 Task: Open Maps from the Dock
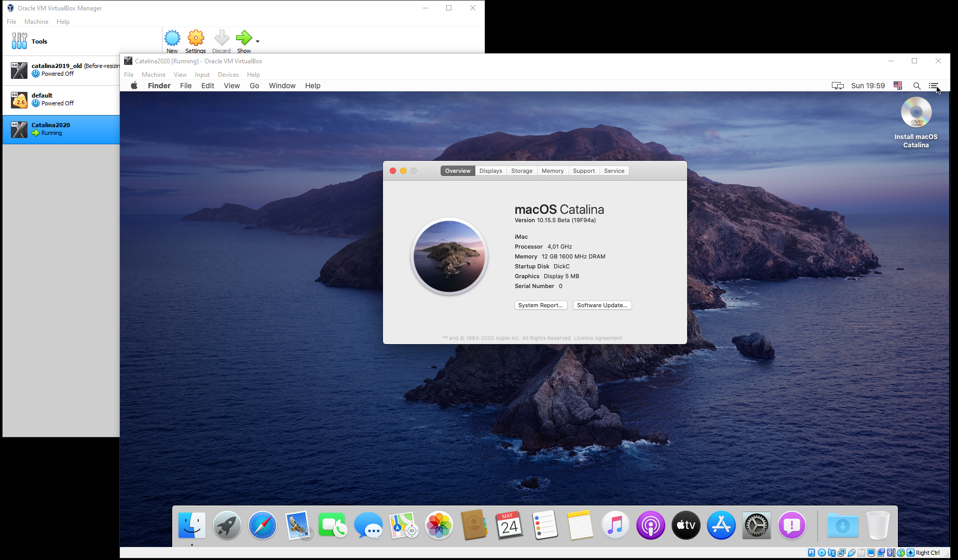[404, 525]
